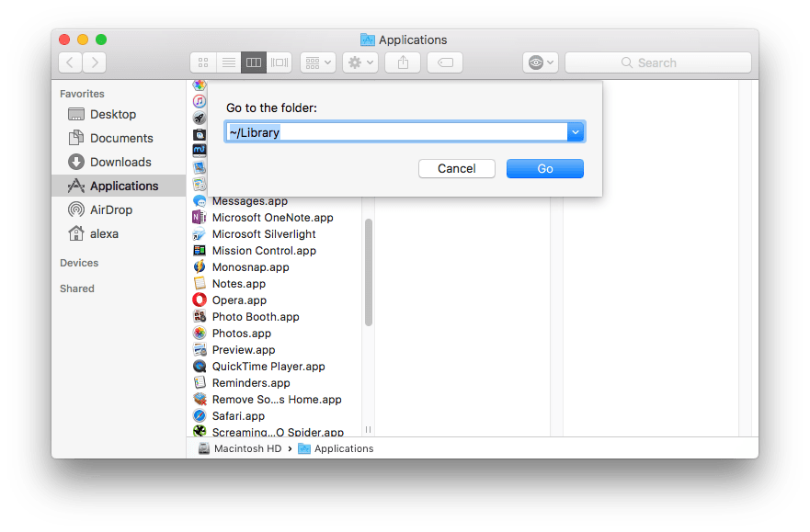This screenshot has height=532, width=810.
Task: Click the Safari compass icon
Action: click(x=200, y=415)
